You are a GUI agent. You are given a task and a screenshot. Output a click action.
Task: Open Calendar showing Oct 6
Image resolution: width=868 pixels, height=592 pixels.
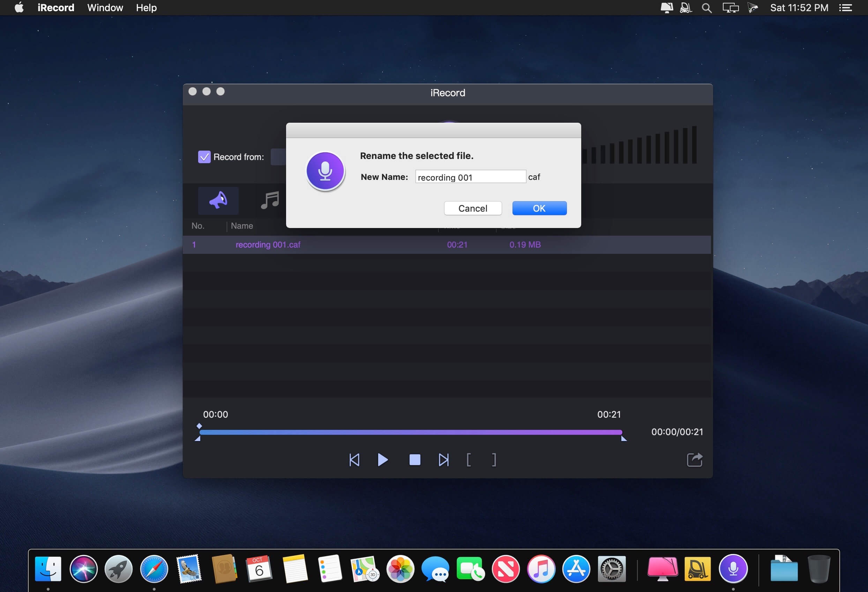(x=259, y=569)
